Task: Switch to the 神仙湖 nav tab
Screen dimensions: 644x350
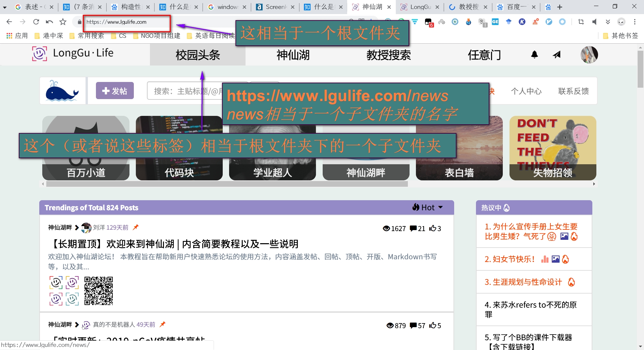Action: pos(293,55)
